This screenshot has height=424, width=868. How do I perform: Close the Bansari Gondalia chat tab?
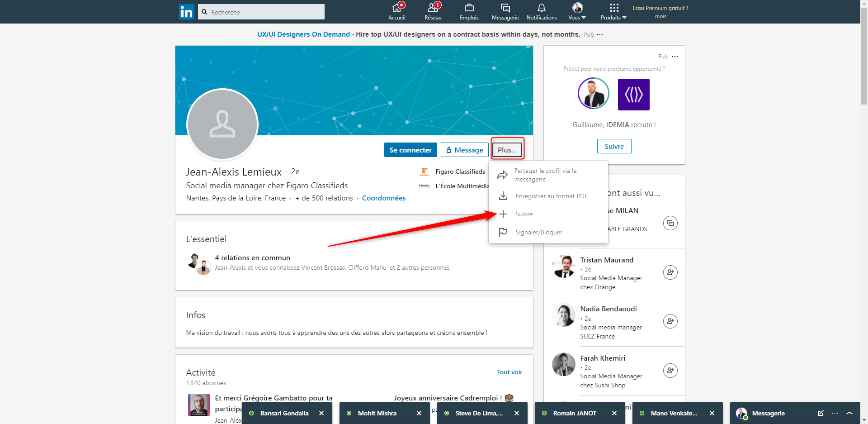(321, 413)
